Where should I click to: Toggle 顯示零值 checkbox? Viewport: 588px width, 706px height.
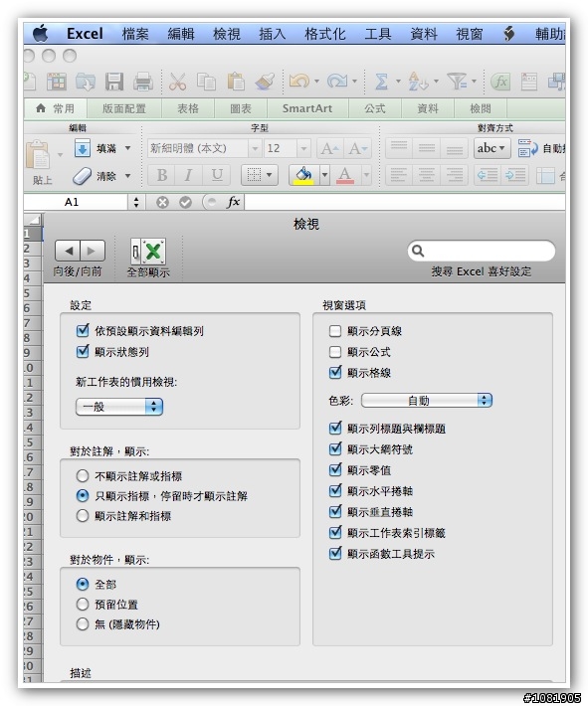click(x=335, y=470)
